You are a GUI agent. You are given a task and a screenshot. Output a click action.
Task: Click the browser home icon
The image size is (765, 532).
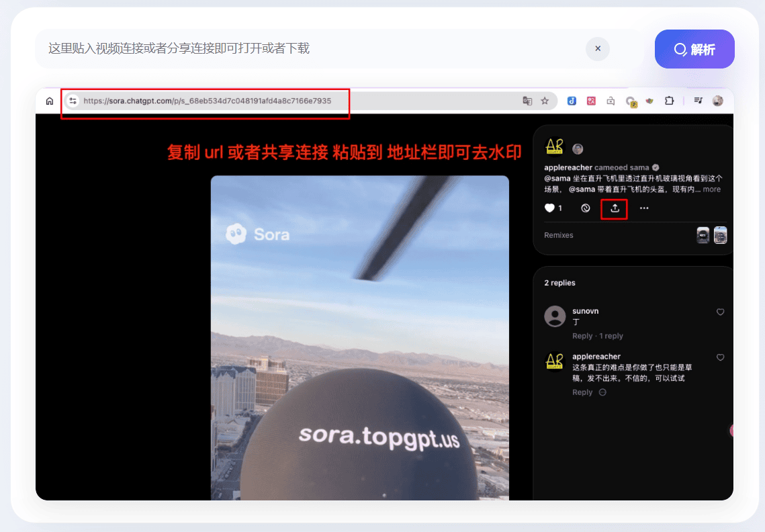point(50,101)
